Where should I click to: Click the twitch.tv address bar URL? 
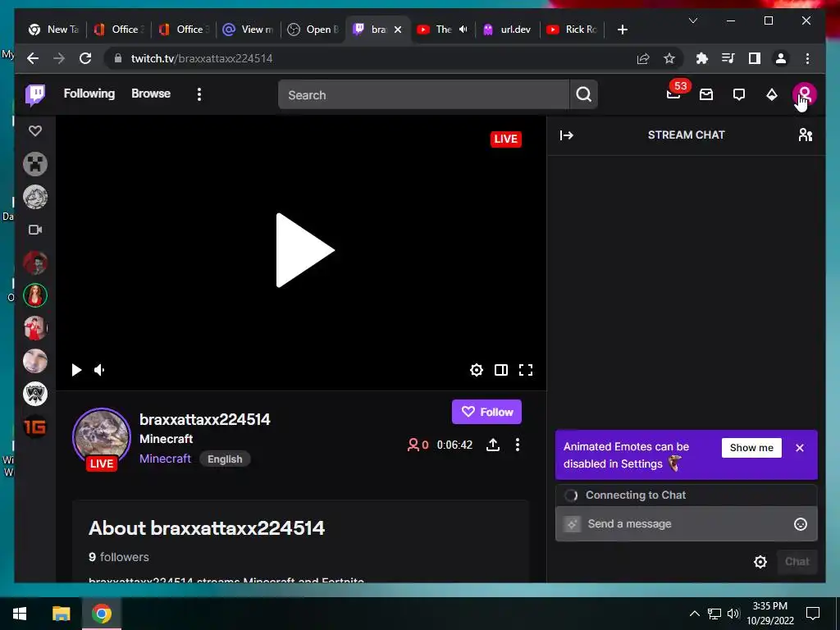tap(202, 58)
